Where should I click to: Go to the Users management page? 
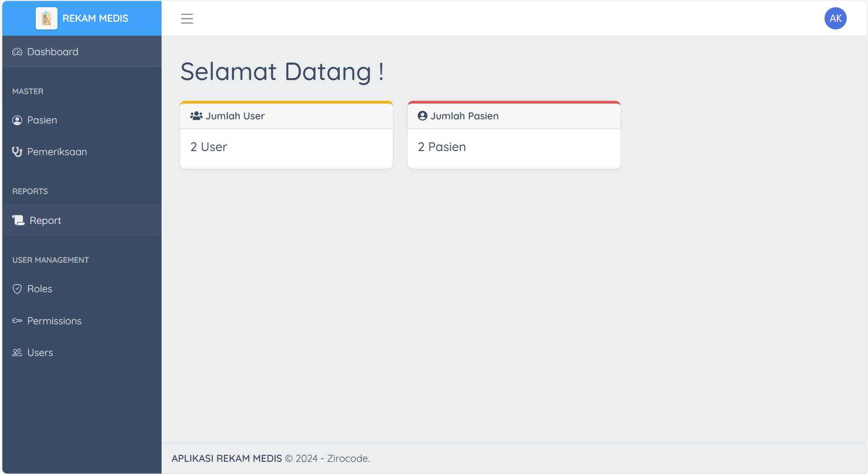coord(40,353)
